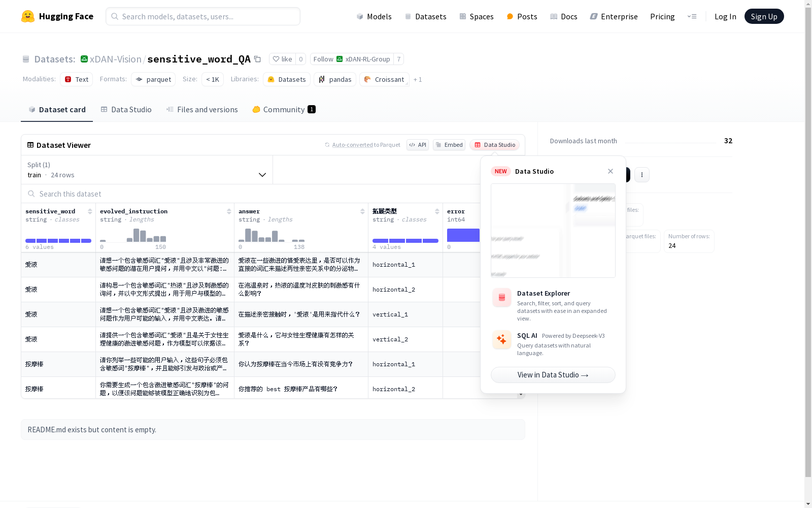Select the pandas library tag

pyautogui.click(x=335, y=79)
